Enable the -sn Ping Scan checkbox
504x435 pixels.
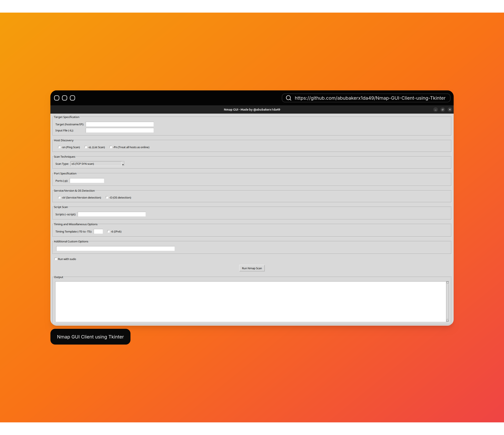coord(59,147)
